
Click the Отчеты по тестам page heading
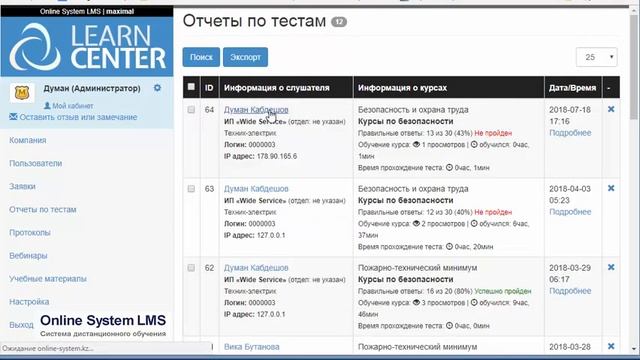(x=254, y=21)
